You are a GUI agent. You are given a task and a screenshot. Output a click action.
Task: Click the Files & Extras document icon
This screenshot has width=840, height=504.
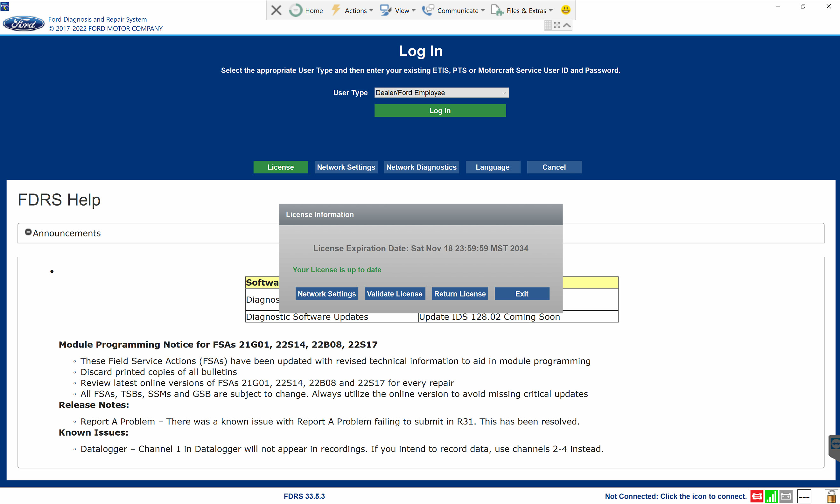tap(497, 10)
